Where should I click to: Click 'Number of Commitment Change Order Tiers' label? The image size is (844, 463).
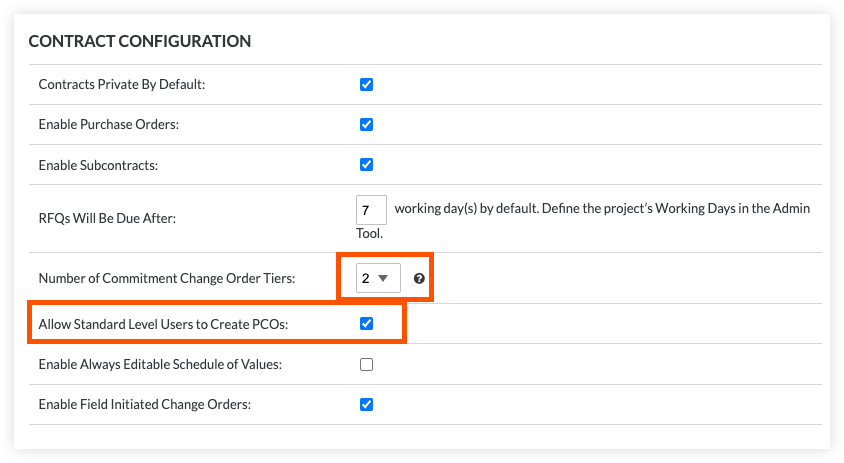click(x=166, y=279)
